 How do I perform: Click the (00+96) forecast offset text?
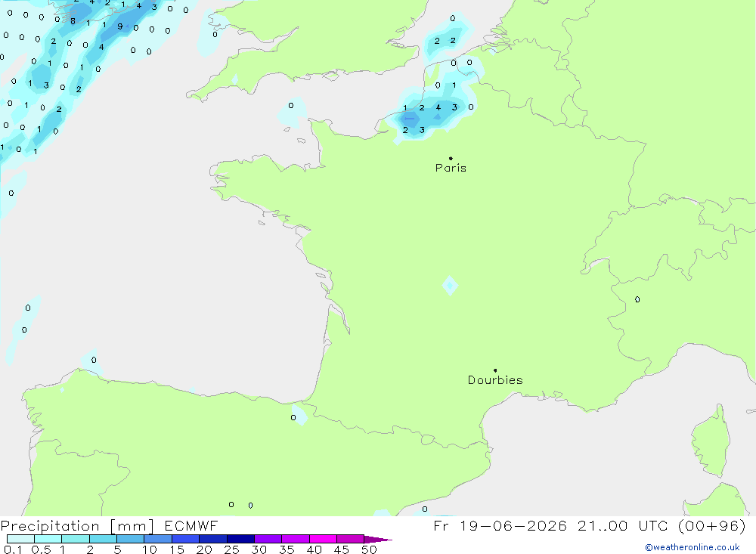[711, 525]
